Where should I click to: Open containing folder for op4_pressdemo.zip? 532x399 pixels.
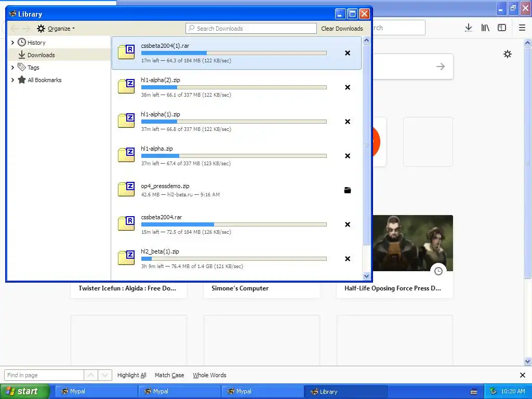point(348,190)
